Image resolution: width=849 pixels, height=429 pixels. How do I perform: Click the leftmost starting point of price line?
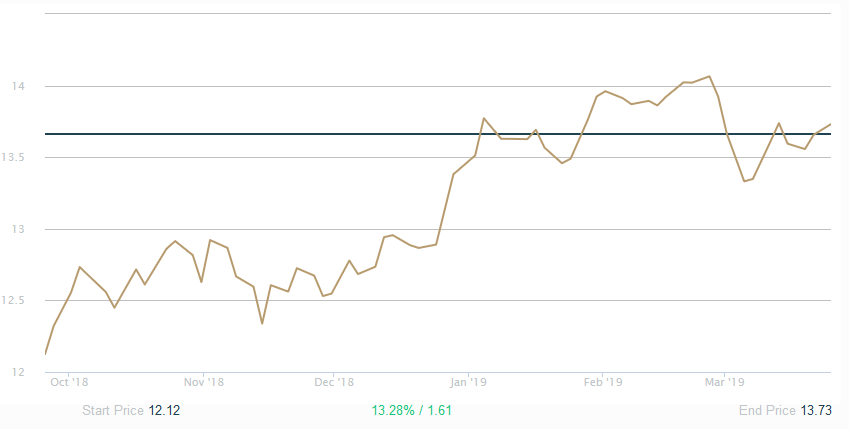(46, 353)
